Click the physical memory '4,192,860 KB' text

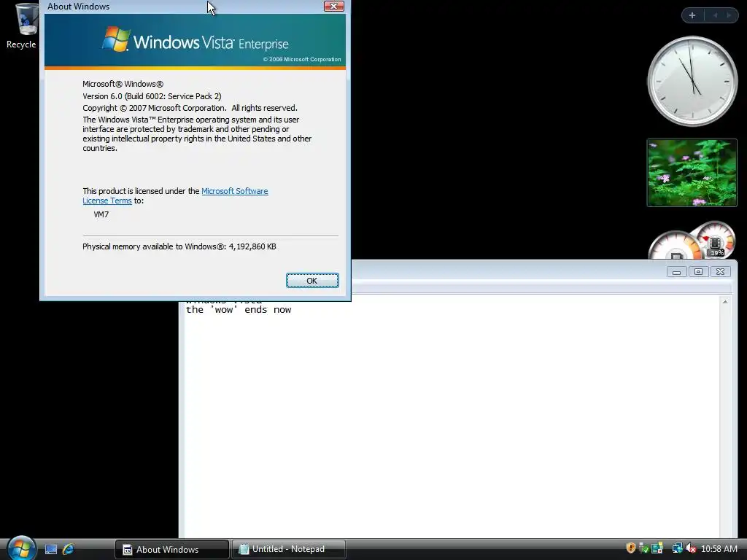(x=252, y=246)
